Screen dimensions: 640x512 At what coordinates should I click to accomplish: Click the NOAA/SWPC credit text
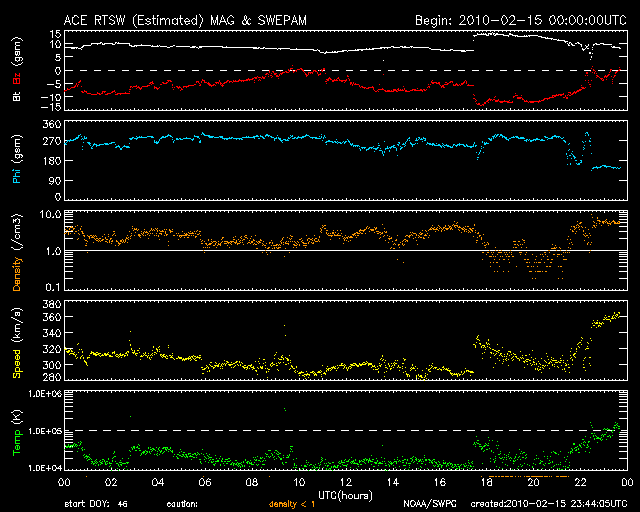tap(427, 504)
